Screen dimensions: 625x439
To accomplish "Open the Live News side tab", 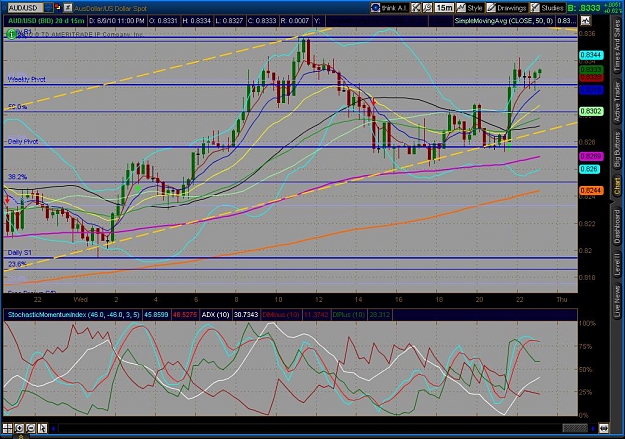I will (617, 299).
